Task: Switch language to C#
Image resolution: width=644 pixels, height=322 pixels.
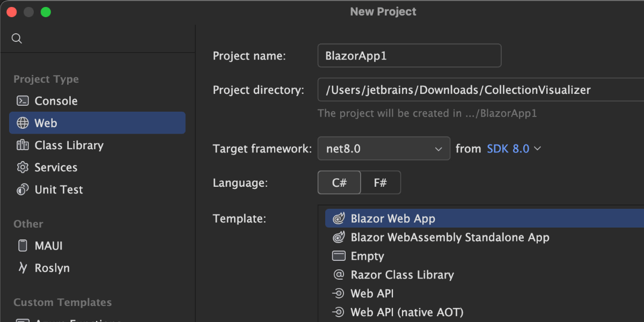Action: coord(339,182)
